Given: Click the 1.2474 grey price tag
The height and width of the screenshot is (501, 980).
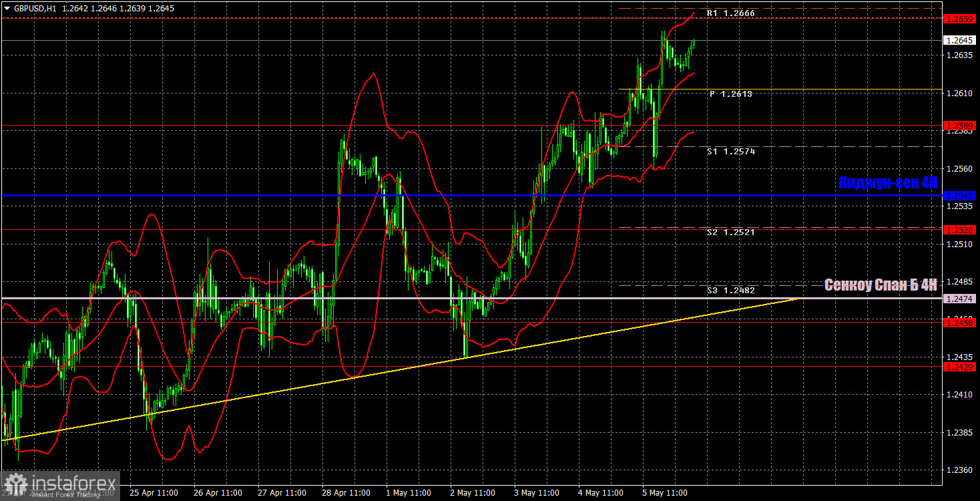Looking at the screenshot, I should coord(960,299).
